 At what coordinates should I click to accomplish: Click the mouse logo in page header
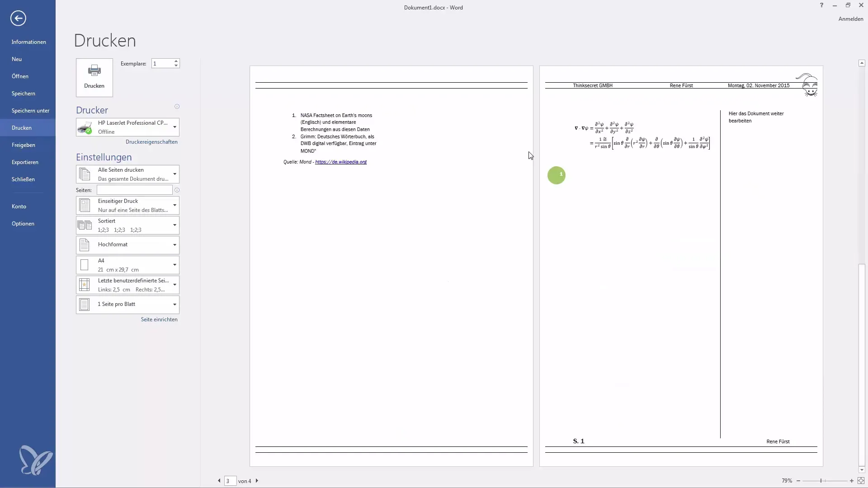[807, 85]
